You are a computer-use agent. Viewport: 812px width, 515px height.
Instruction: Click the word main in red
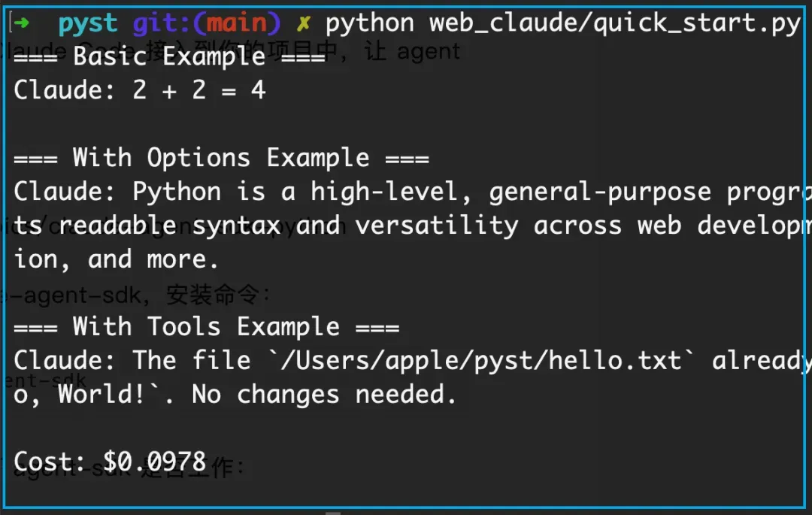coord(237,23)
